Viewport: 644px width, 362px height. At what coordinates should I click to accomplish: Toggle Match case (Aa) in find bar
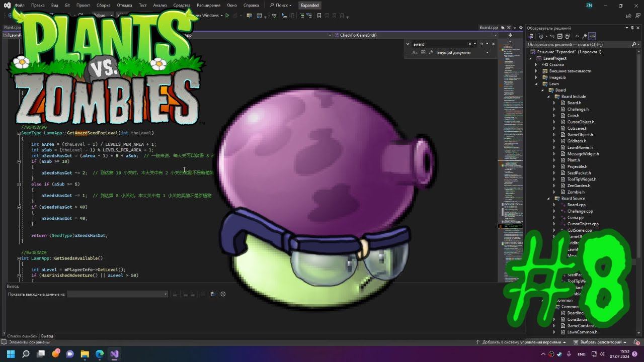click(x=415, y=52)
